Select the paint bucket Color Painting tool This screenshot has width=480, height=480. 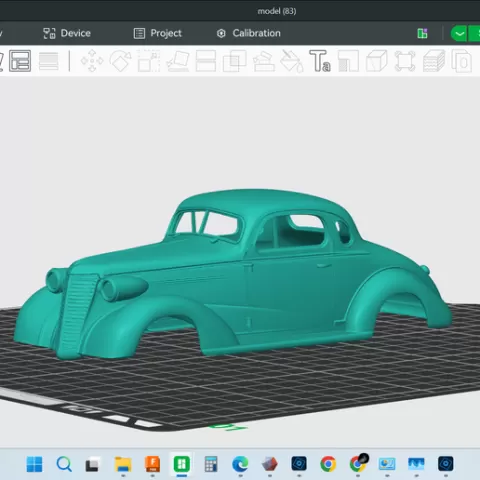pyautogui.click(x=291, y=61)
